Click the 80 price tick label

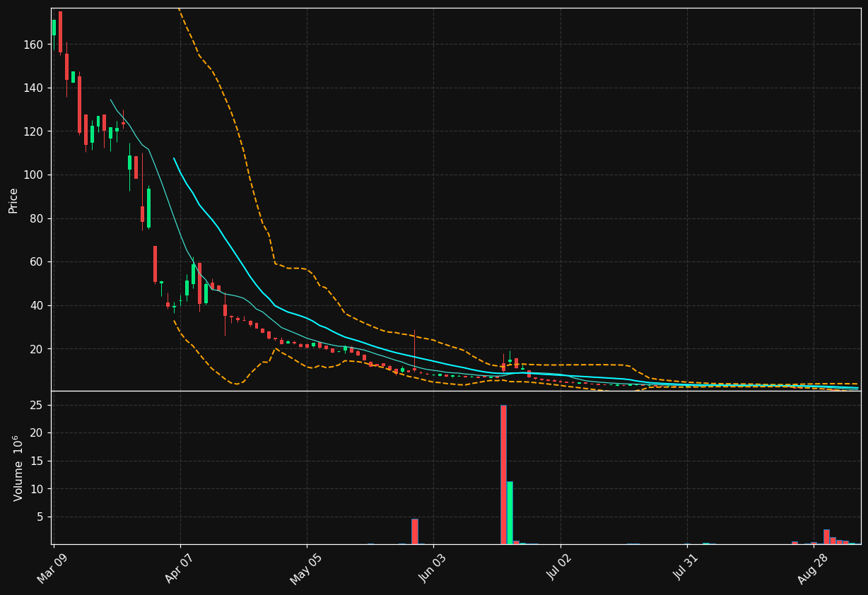point(37,218)
